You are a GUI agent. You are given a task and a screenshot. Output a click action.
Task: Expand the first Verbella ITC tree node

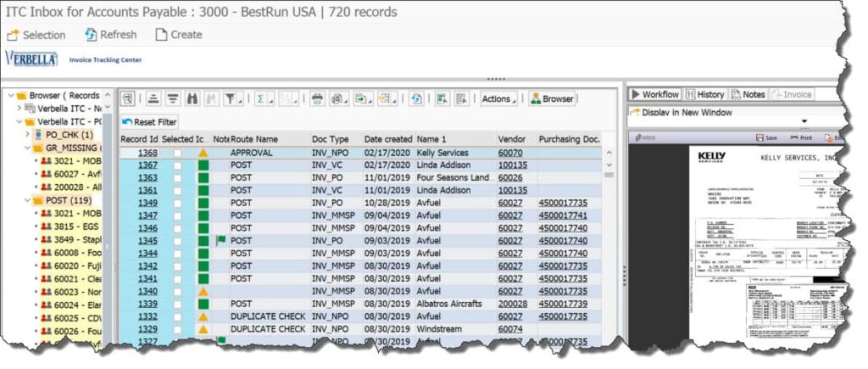point(19,108)
